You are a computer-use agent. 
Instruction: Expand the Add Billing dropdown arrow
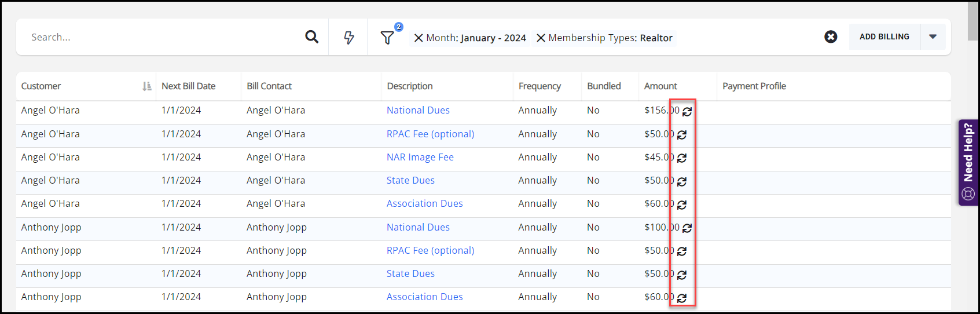(933, 37)
